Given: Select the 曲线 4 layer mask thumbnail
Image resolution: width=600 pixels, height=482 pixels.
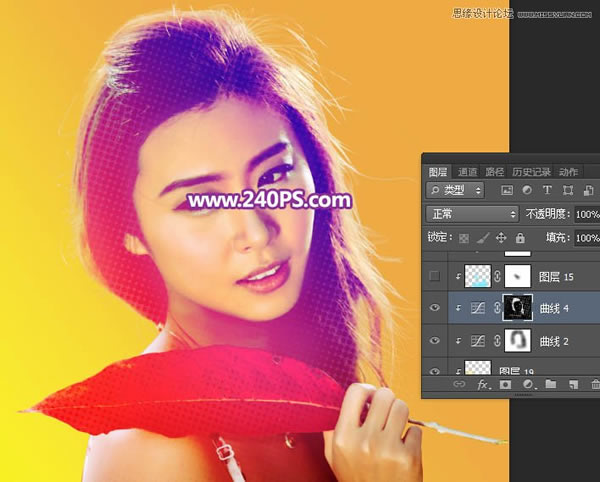Looking at the screenshot, I should (x=518, y=308).
